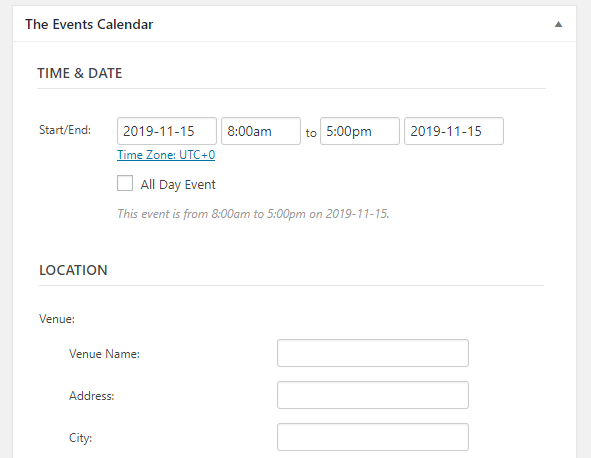Click the City label

click(x=80, y=438)
